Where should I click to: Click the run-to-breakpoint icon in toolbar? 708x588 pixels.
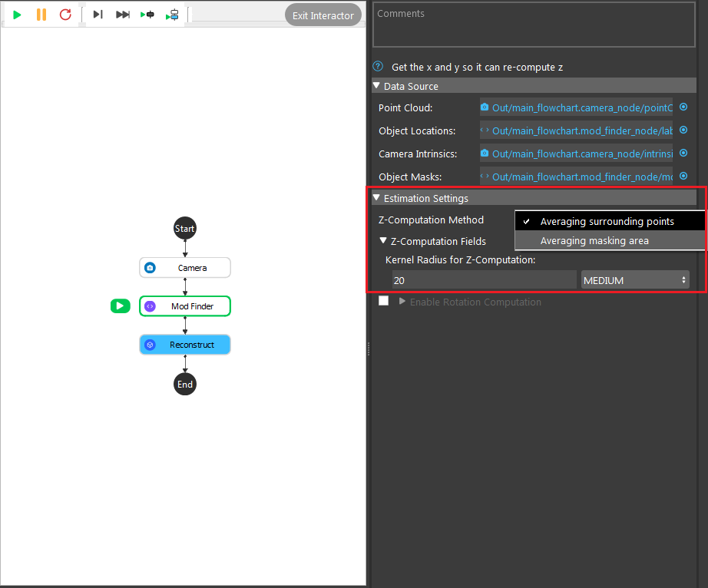[147, 15]
